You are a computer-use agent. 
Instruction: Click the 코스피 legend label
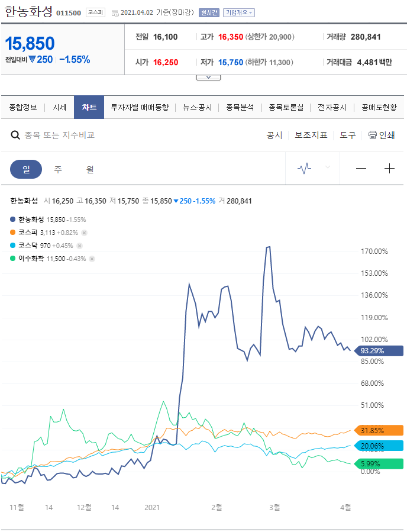pyautogui.click(x=28, y=233)
